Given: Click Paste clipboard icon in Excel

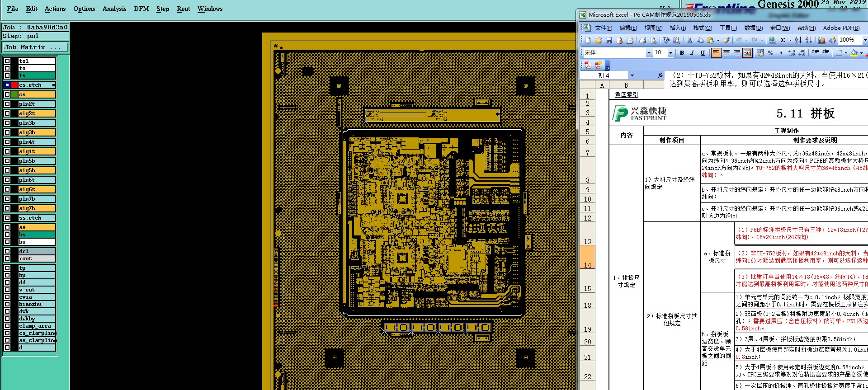Looking at the screenshot, I should [x=710, y=40].
